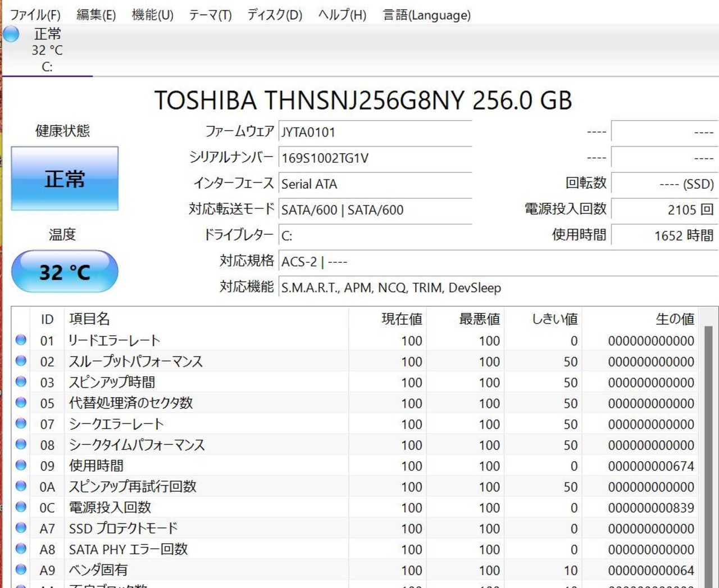Click the 生の値 column header
719x588 pixels.
[x=674, y=319]
